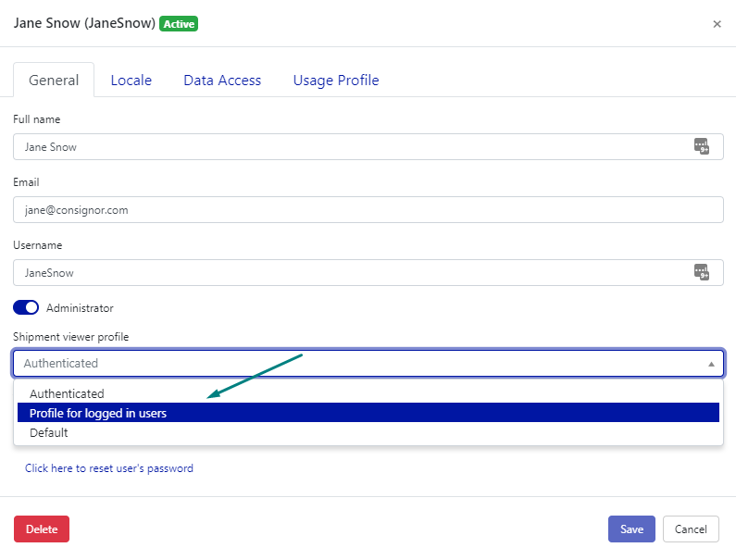Focus the Email input field
Viewport: 736px width, 560px height.
tap(368, 210)
